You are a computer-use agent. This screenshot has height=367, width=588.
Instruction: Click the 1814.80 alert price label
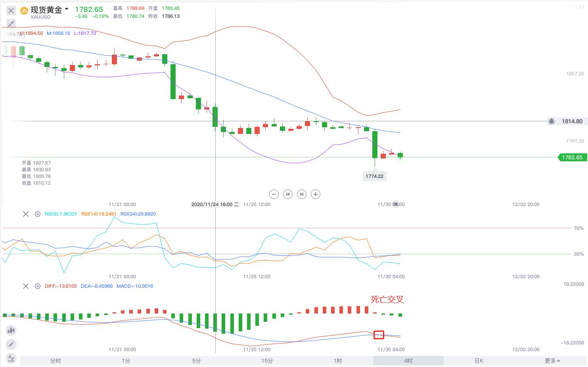[572, 121]
